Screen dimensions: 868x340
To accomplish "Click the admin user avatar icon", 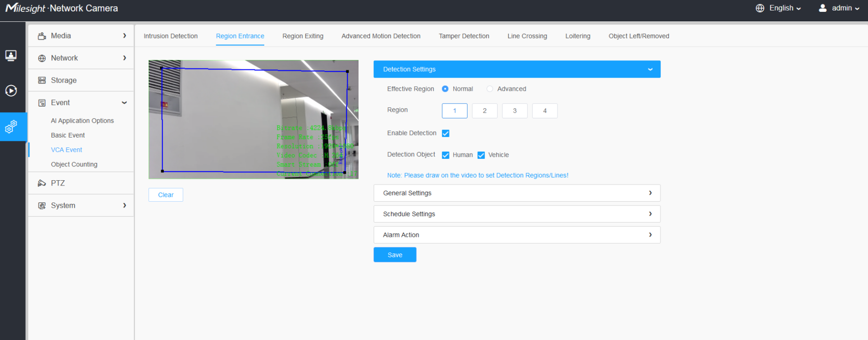I will coord(822,8).
